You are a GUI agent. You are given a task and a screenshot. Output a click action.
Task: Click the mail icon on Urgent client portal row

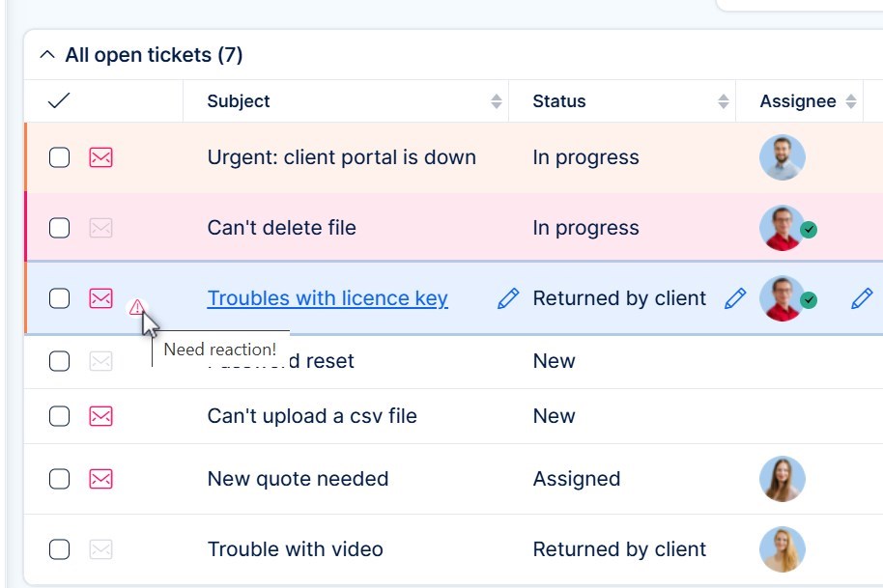click(100, 157)
